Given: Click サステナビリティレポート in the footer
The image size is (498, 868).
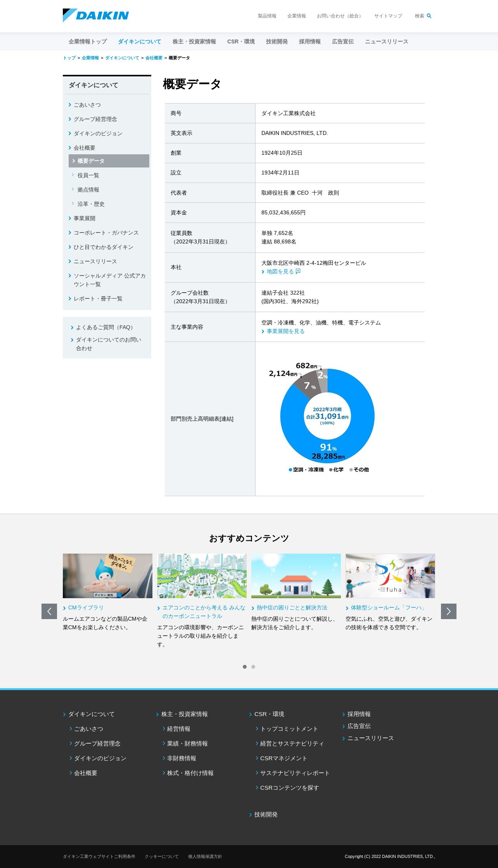Looking at the screenshot, I should click(295, 773).
